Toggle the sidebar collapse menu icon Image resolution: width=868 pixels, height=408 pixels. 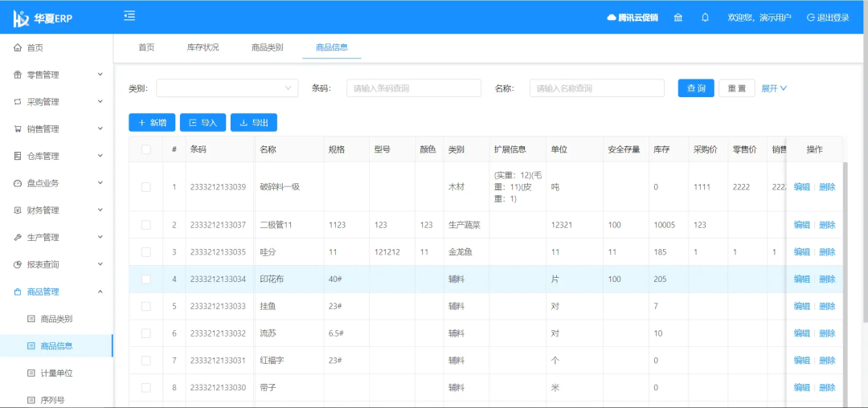pos(129,16)
